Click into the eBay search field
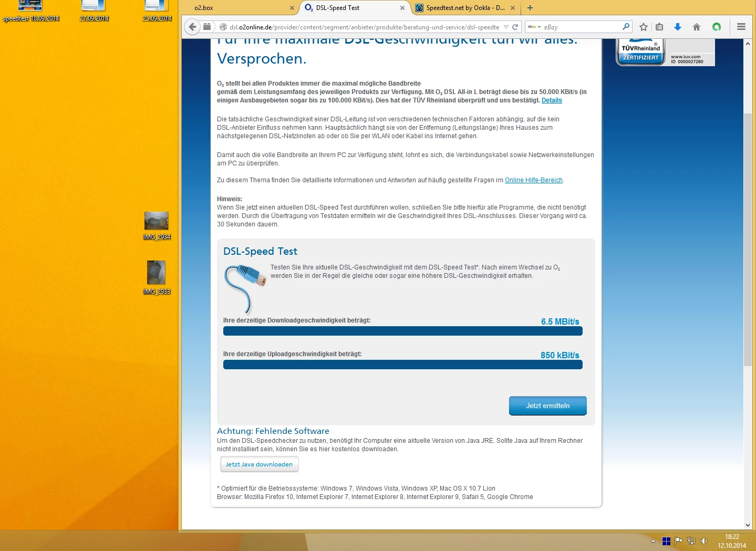 click(x=582, y=27)
